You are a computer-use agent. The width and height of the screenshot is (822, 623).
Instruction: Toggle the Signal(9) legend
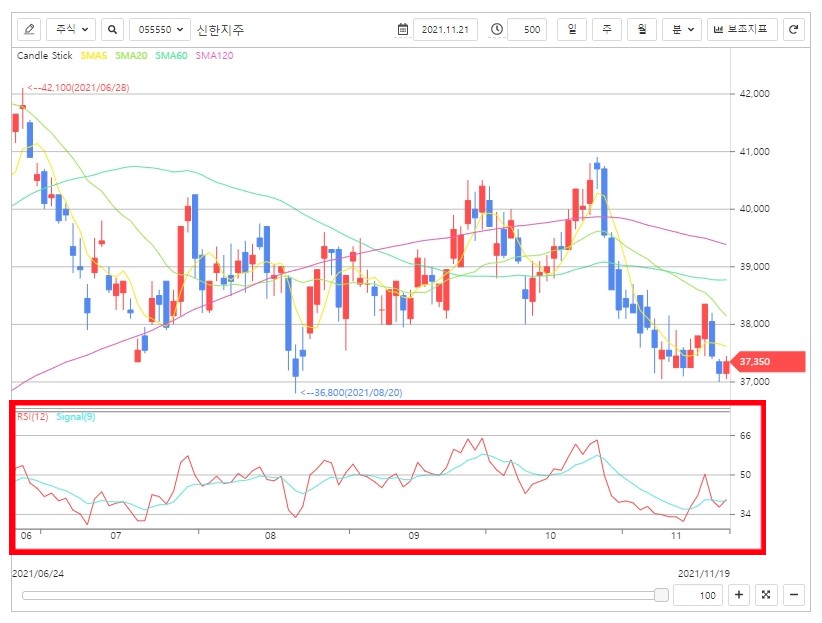coord(76,417)
